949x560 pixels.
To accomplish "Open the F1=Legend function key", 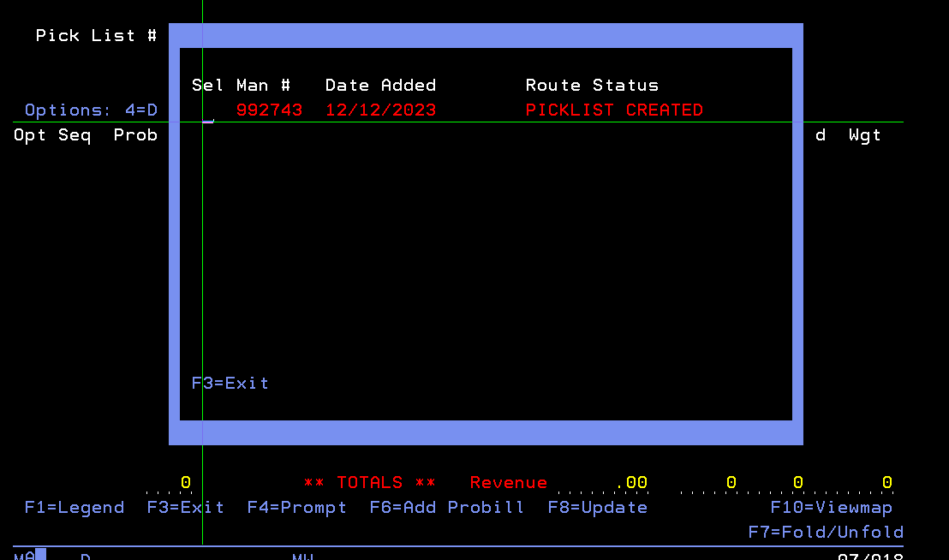I will tap(75, 508).
